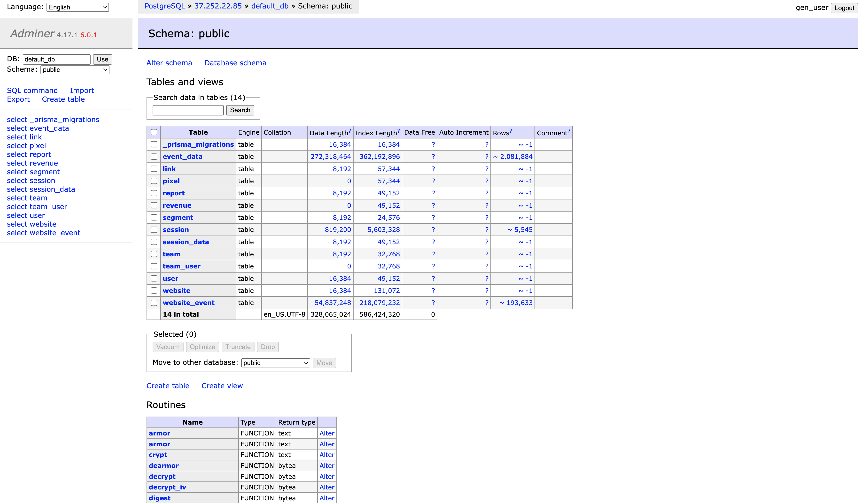Click website_event index length 218,079,232
The image size is (868, 503).
[x=380, y=303]
